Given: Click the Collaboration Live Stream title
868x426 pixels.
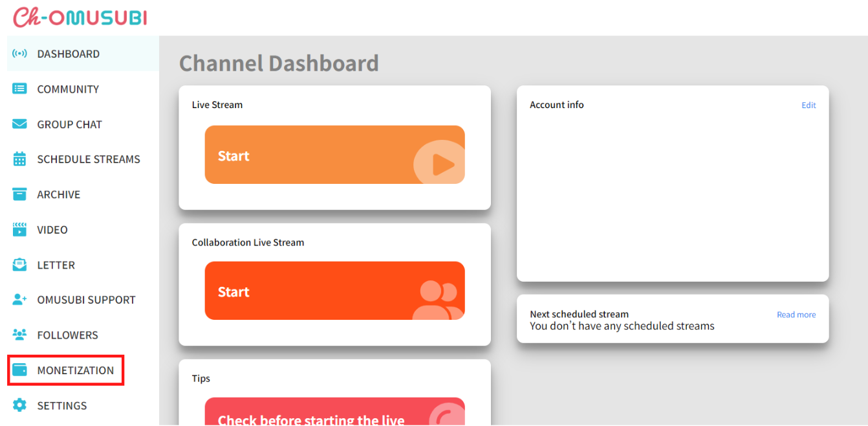Looking at the screenshot, I should click(x=248, y=243).
